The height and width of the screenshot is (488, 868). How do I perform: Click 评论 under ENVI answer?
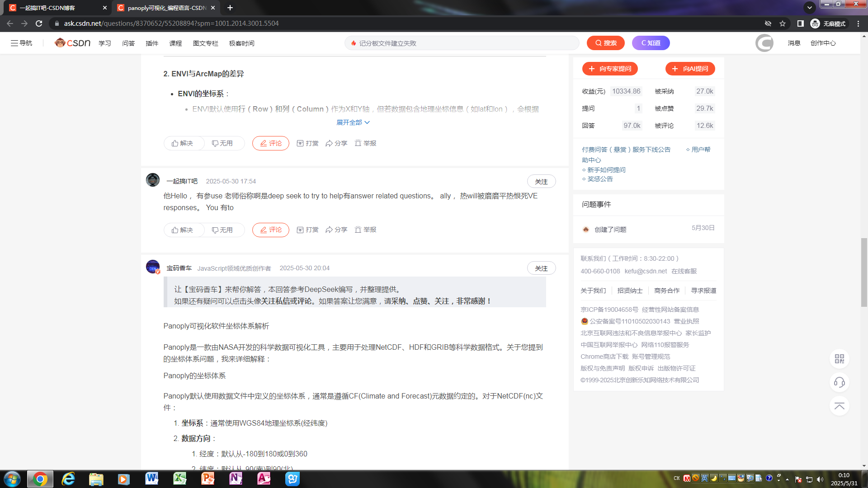pyautogui.click(x=270, y=143)
